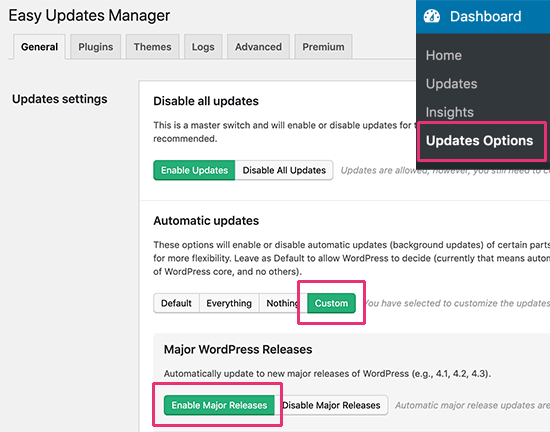Image resolution: width=550 pixels, height=432 pixels.
Task: Open the Updates submenu item
Action: pos(451,84)
